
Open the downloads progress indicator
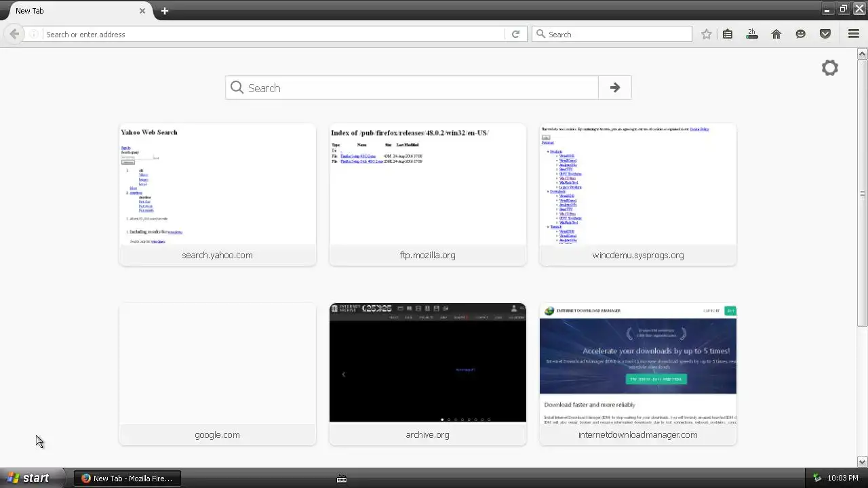[752, 34]
